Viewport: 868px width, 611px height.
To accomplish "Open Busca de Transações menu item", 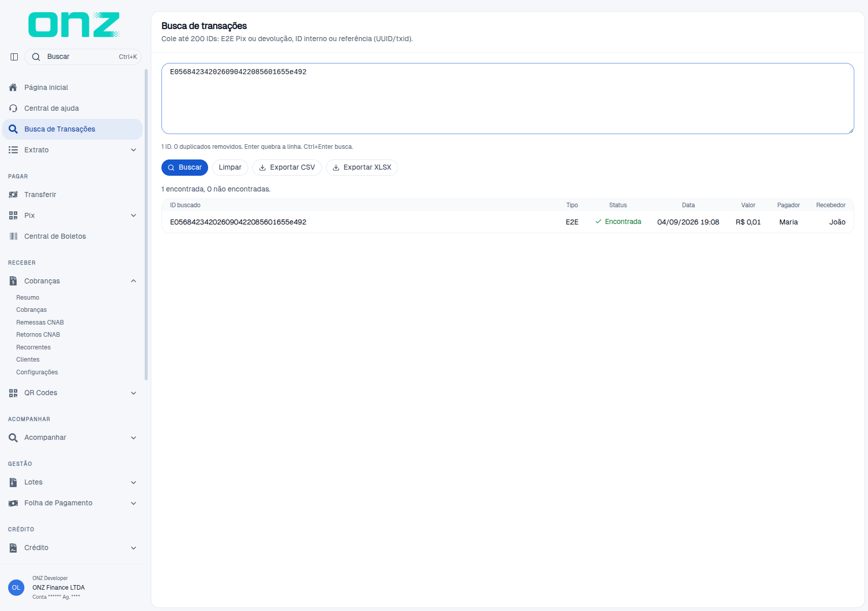I will pyautogui.click(x=72, y=129).
